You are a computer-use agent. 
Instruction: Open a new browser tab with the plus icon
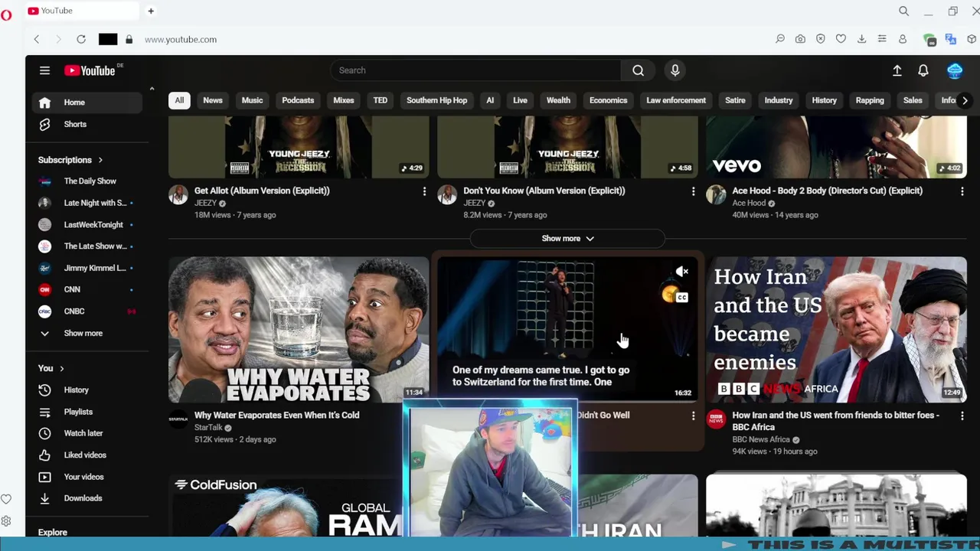click(x=151, y=11)
